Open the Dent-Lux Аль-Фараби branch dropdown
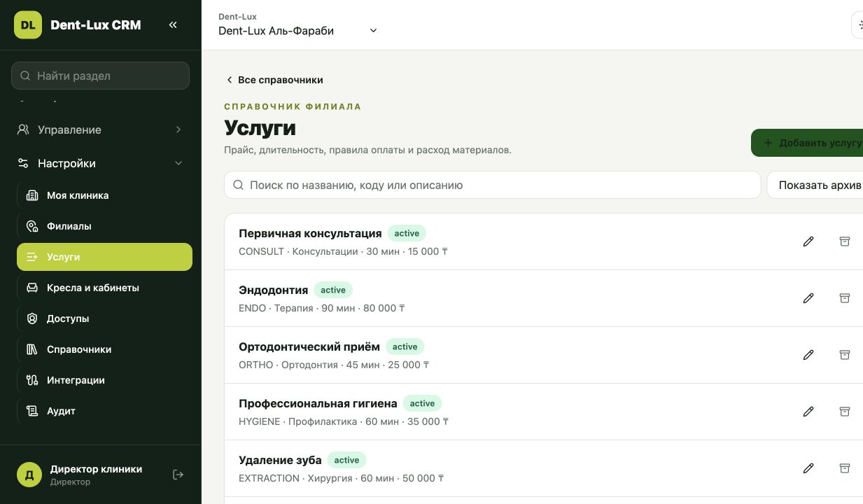The image size is (863, 504). pos(298,31)
